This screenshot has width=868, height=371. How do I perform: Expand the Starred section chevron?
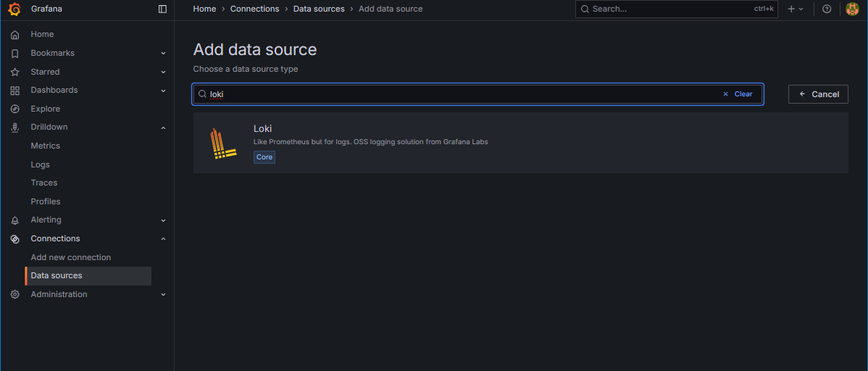pos(163,72)
